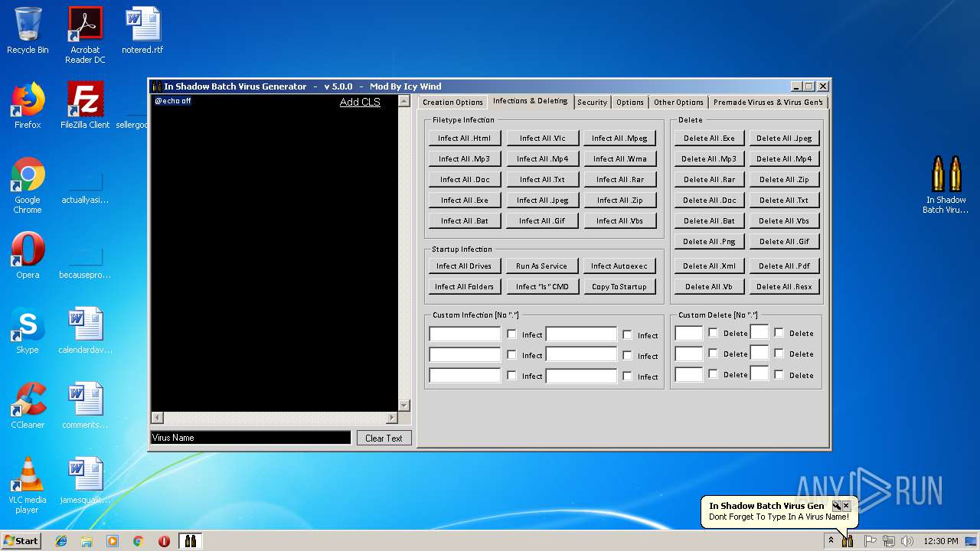Click the Add CLS link
The width and height of the screenshot is (980, 551).
[360, 102]
